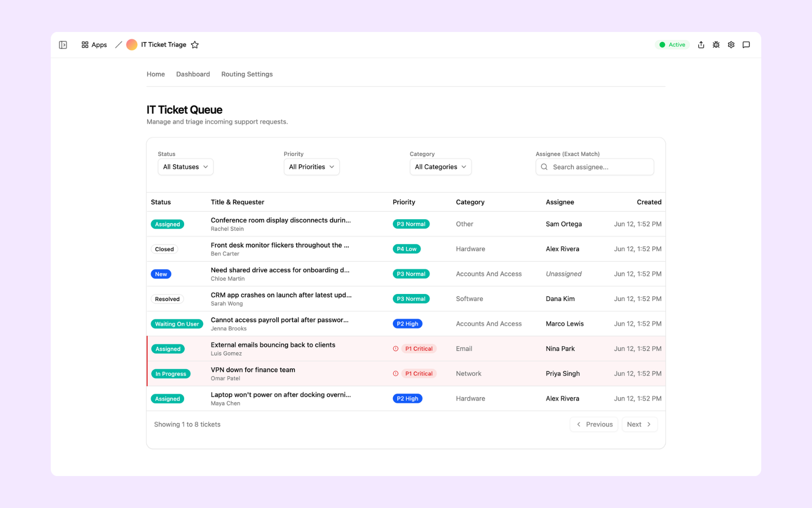Screen dimensions: 812x508
Task: Click the share/export icon
Action: coord(701,45)
